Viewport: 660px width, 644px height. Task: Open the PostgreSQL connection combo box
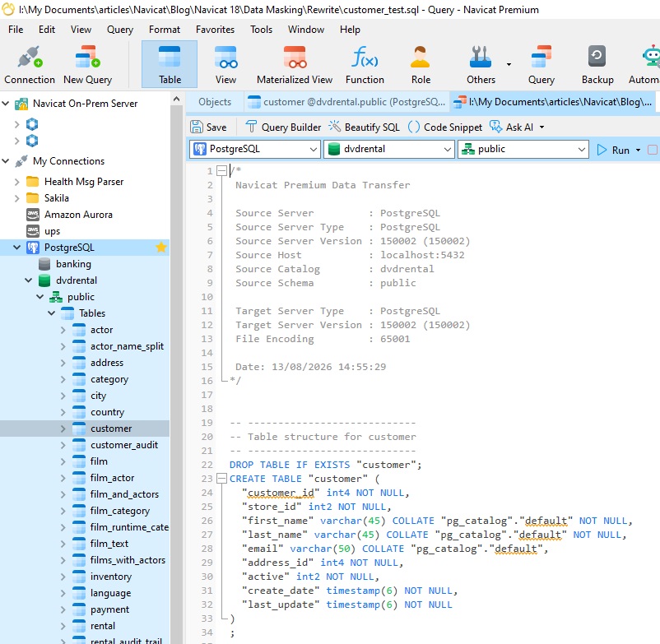[254, 150]
